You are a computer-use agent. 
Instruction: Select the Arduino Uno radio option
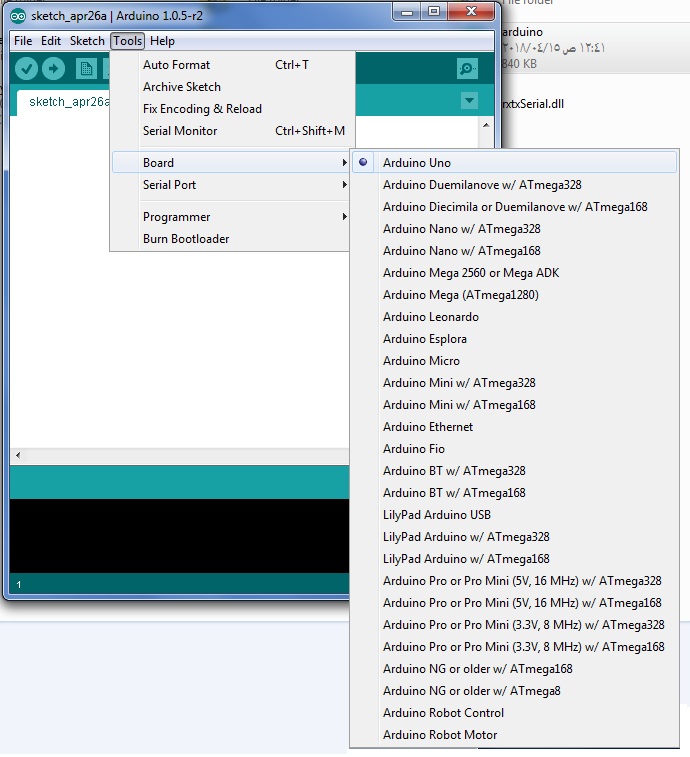(514, 163)
